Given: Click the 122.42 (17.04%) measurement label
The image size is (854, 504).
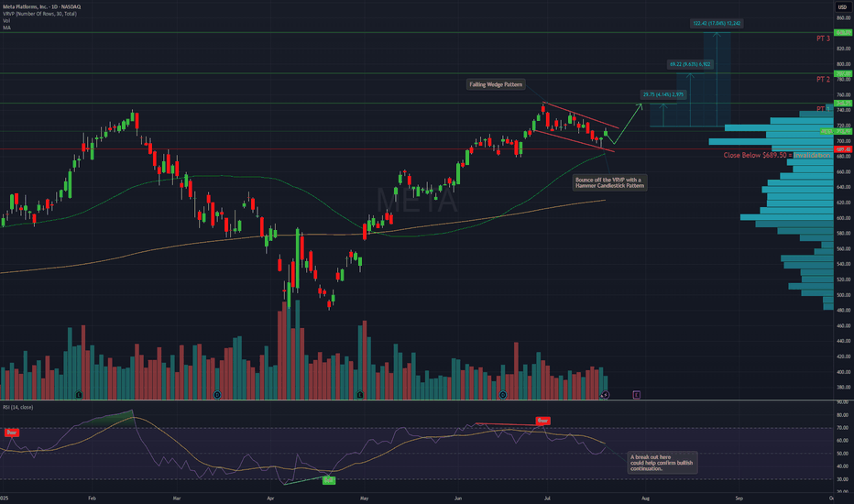Looking at the screenshot, I should 717,24.
